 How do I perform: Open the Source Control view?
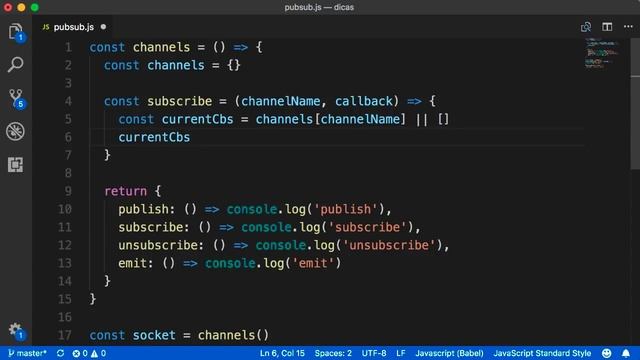click(16, 98)
